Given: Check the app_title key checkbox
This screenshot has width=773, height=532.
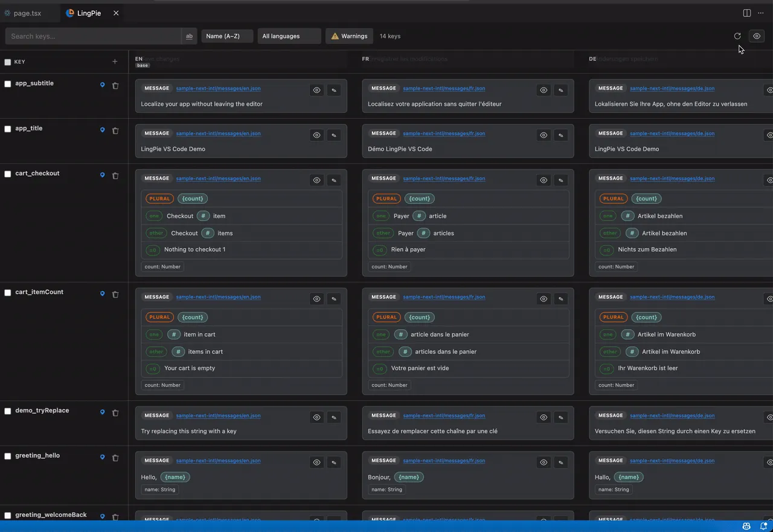Looking at the screenshot, I should [x=8, y=129].
